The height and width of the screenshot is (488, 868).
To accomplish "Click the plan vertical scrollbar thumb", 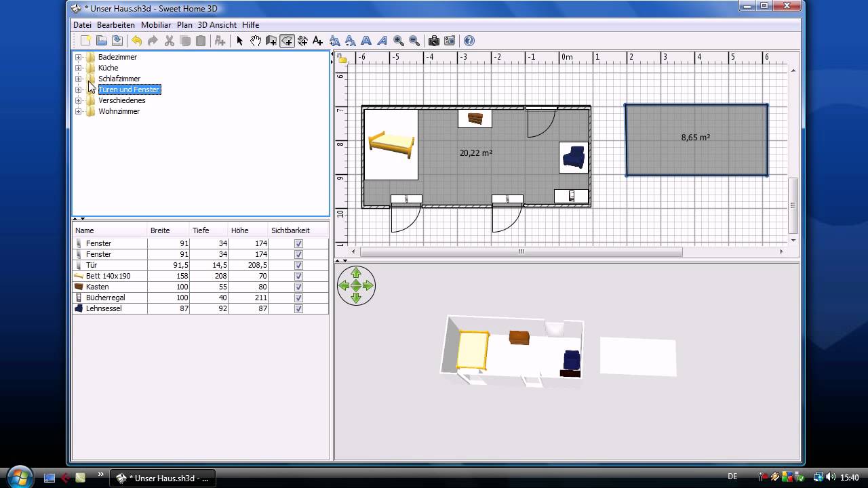I will (793, 205).
